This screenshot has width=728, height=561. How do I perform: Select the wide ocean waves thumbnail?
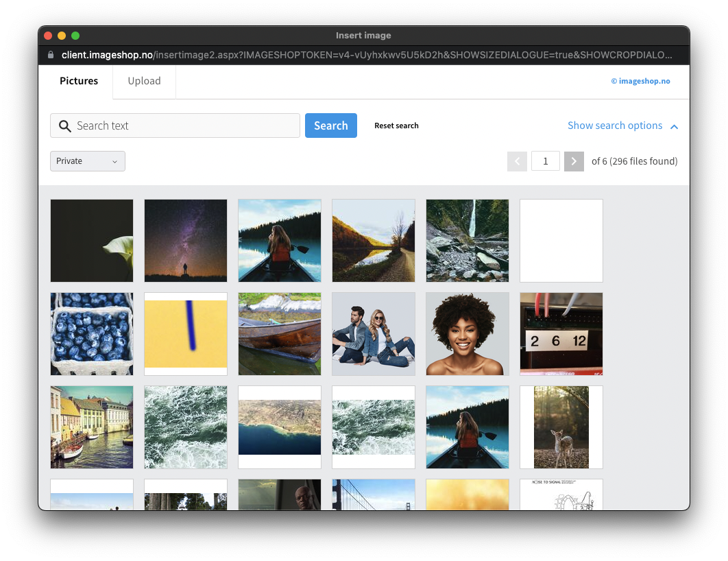pos(374,427)
